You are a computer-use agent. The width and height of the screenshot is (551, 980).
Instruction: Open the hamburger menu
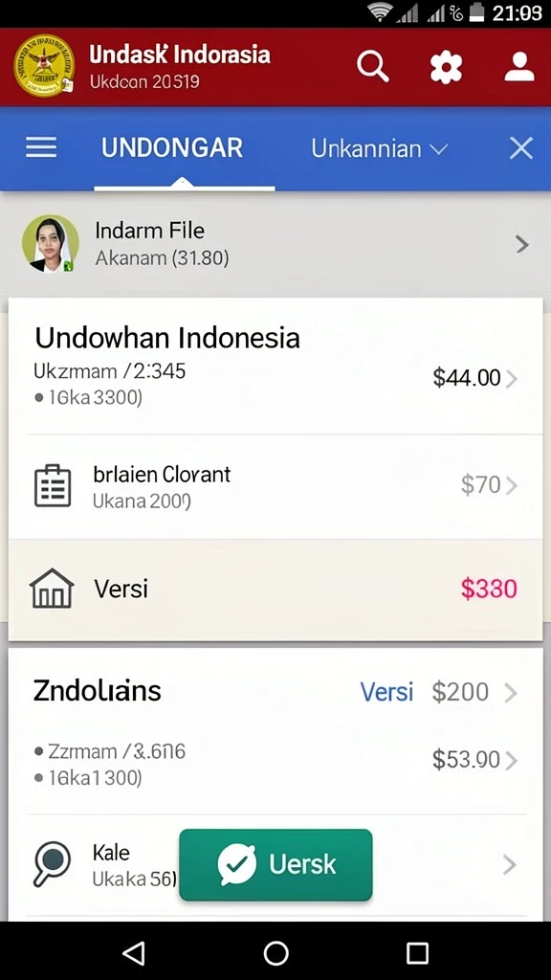click(x=41, y=148)
